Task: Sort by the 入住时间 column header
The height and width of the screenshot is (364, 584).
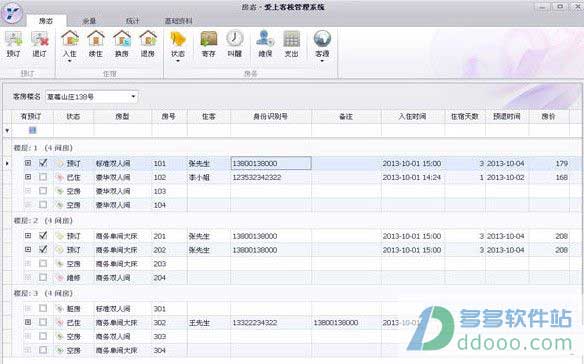Action: (x=413, y=117)
